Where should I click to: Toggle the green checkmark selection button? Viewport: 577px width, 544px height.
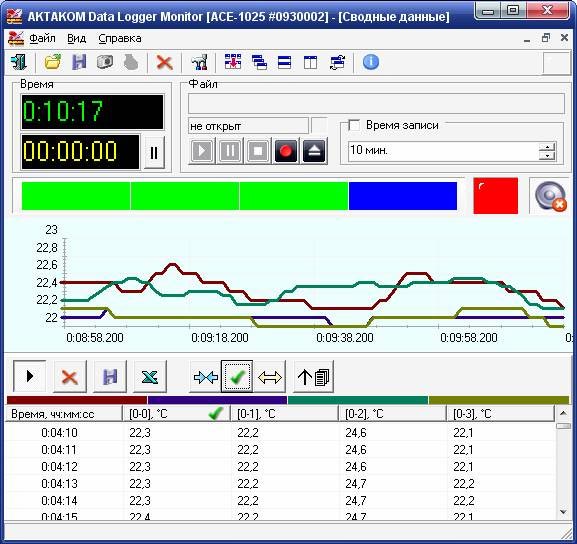(237, 377)
